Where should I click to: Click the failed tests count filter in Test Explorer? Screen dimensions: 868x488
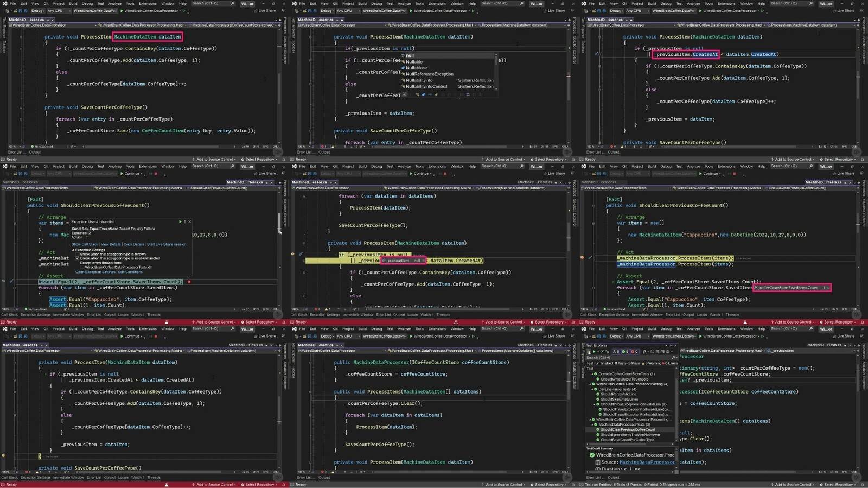(x=634, y=352)
